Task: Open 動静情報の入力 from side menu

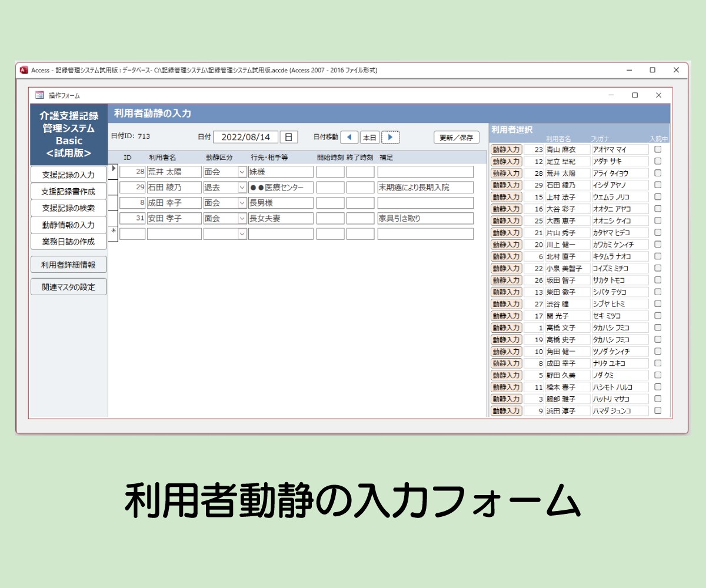Action: click(x=68, y=225)
